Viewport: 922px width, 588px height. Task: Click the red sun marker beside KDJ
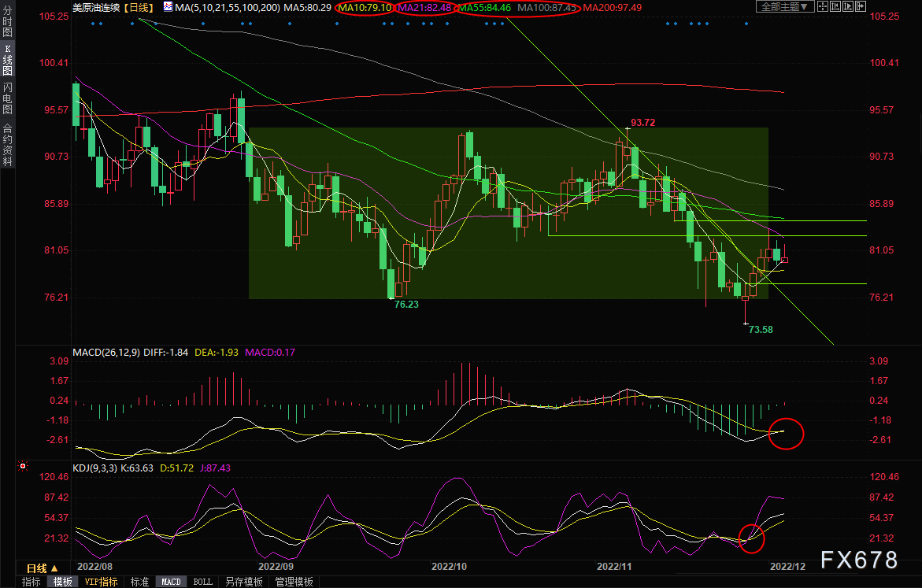(23, 466)
